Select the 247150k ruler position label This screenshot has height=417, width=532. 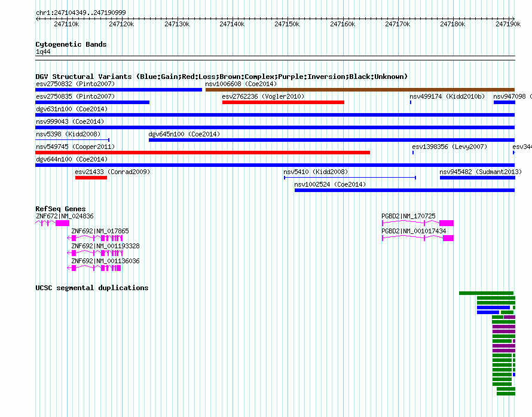[x=287, y=24]
